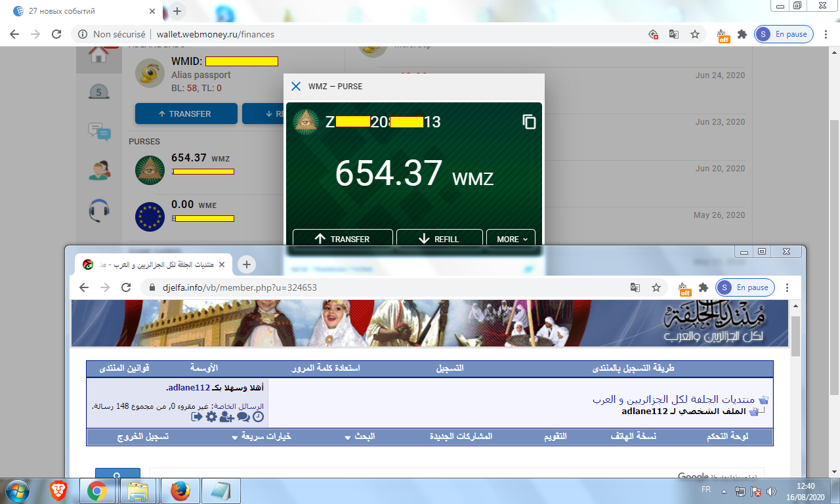Viewport: 840px width, 504px height.
Task: Click the منتديات الجلفة لكل الجزائريين و العرب breadcrumb link
Action: [x=673, y=399]
